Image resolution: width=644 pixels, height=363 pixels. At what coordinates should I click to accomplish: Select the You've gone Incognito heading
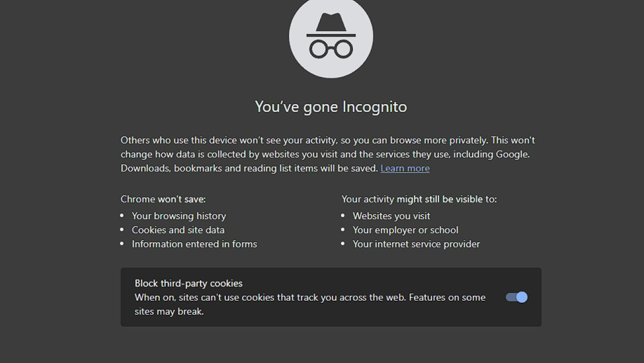click(x=331, y=107)
